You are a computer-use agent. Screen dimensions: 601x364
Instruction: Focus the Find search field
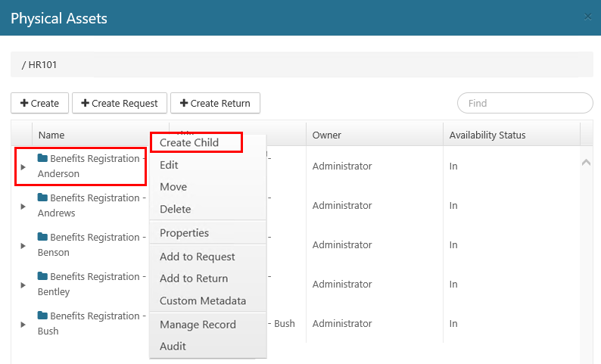(x=525, y=103)
